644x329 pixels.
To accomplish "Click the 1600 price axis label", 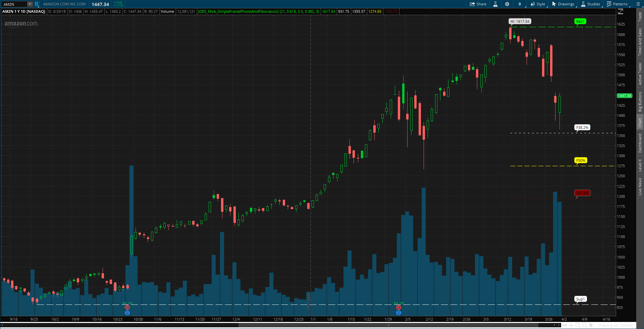I will click(x=621, y=35).
